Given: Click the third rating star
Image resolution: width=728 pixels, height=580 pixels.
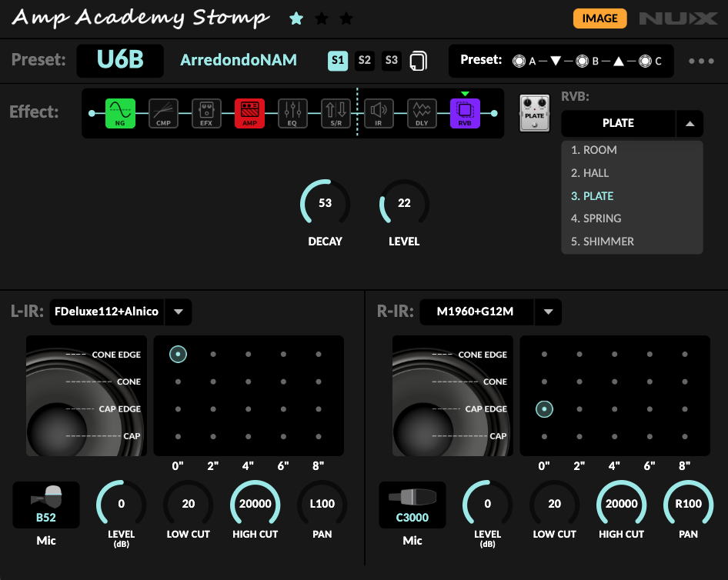Looking at the screenshot, I should click(x=346, y=18).
